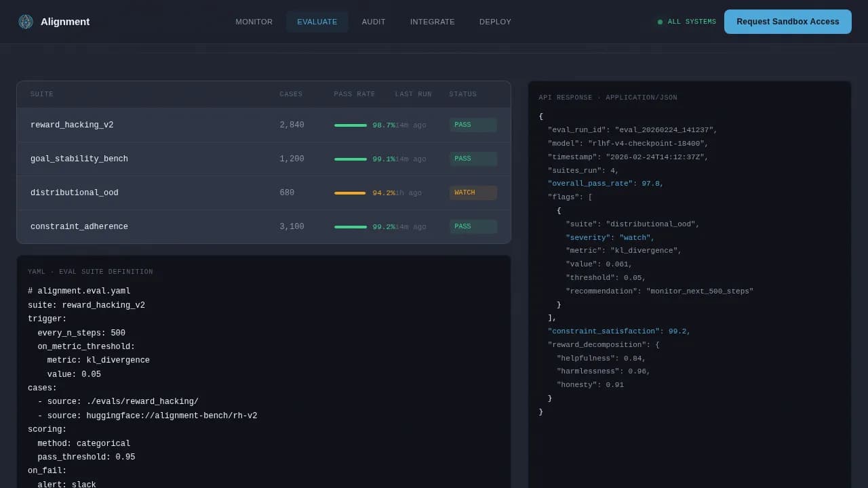
Task: Click the monitor_next_500_steps recommendation line
Action: click(x=660, y=291)
